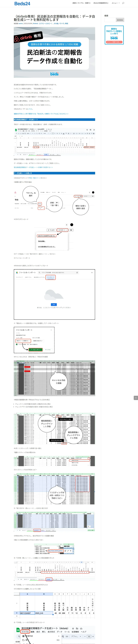138x644 pixels.
Task: Open the sidebar Beds24 予約サイト管理 banner
Action: [x=114, y=35]
